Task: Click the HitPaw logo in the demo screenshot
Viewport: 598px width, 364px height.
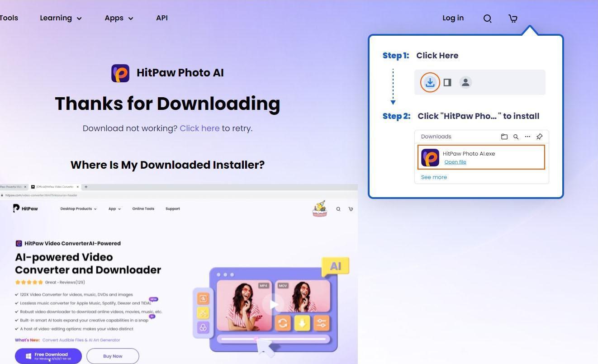Action: 25,208
